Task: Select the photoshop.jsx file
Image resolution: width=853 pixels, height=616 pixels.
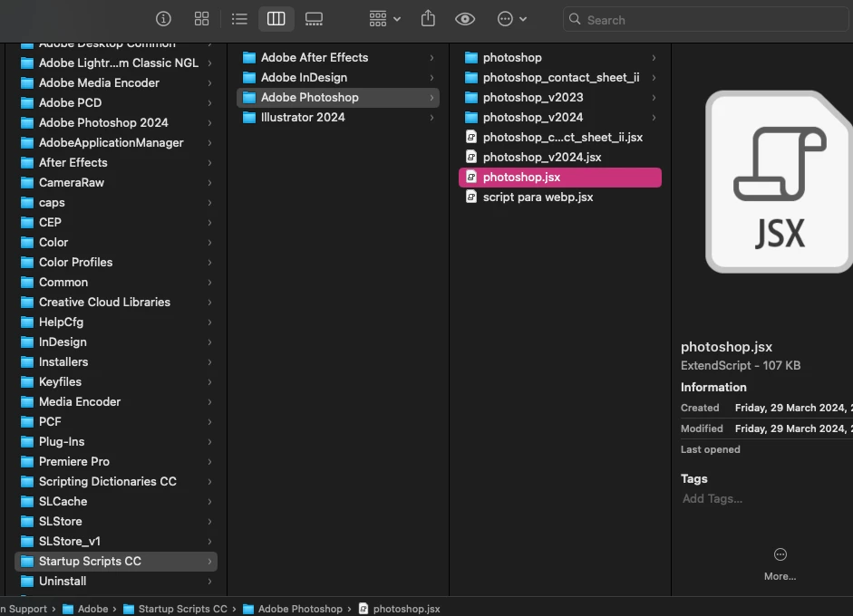Action: (x=560, y=178)
